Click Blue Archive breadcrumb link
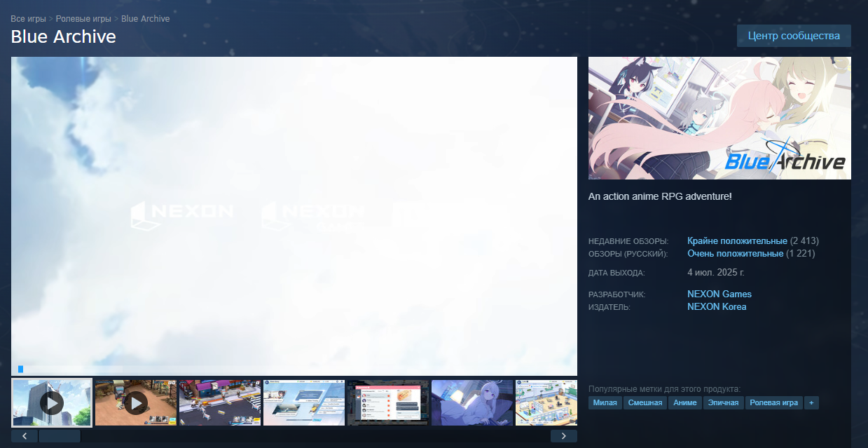This screenshot has width=868, height=448. click(x=145, y=18)
